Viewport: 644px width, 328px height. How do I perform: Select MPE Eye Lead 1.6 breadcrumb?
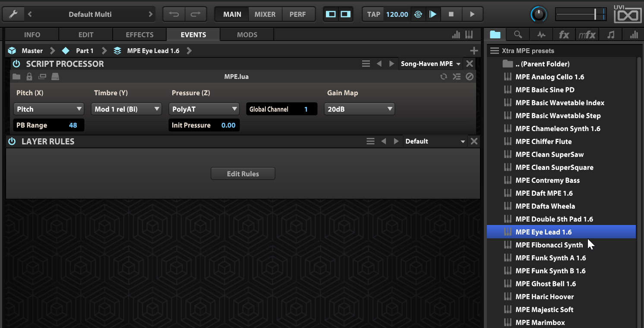[153, 51]
